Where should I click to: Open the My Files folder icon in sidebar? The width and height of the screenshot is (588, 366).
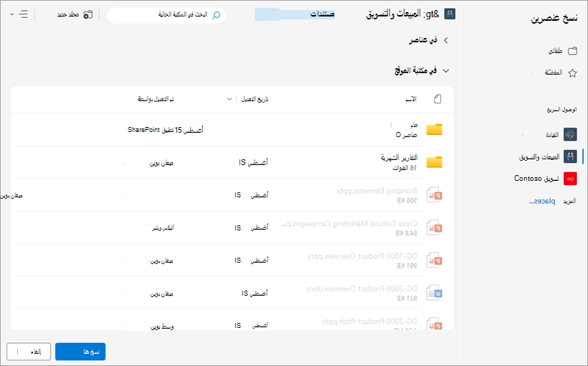[572, 51]
